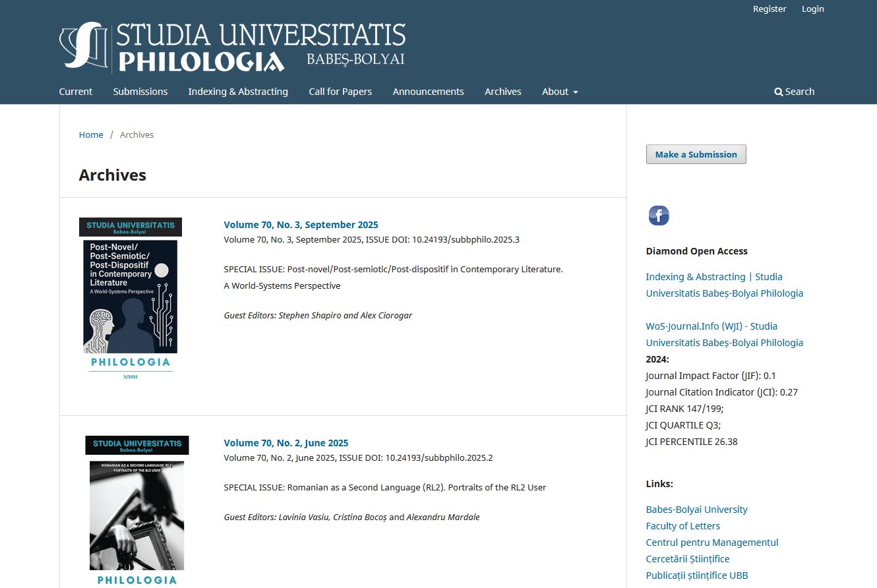The width and height of the screenshot is (877, 588).
Task: Open Indexing & Abstracting in the navigation bar
Action: pos(238,92)
